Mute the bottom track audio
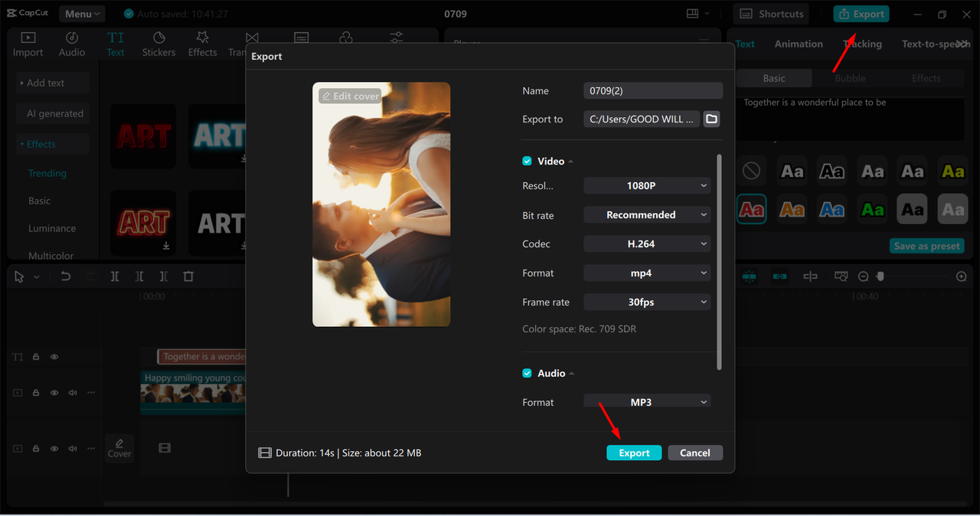This screenshot has height=516, width=980. pos(73,449)
